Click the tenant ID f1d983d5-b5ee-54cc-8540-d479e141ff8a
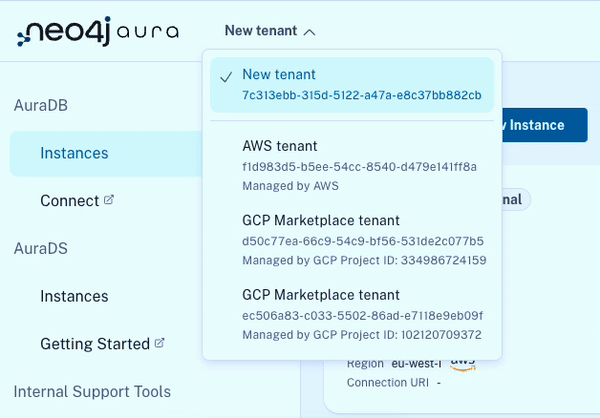600x418 pixels. [359, 167]
